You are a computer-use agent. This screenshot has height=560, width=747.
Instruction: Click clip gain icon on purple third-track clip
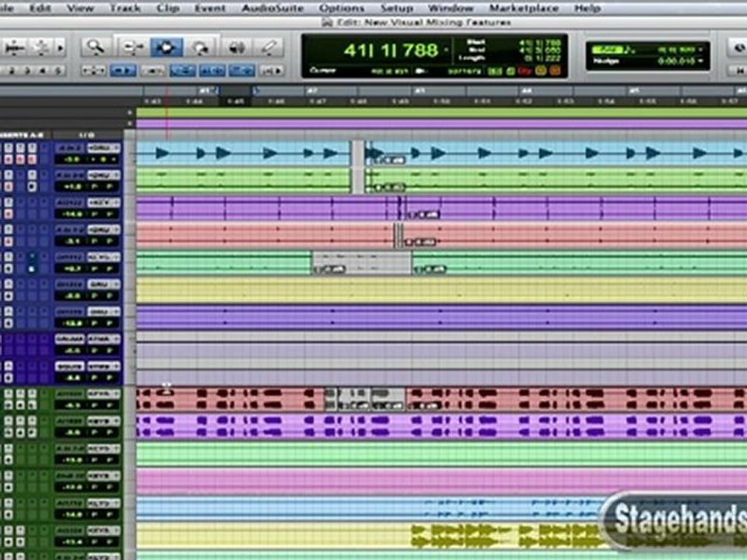pyautogui.click(x=423, y=215)
